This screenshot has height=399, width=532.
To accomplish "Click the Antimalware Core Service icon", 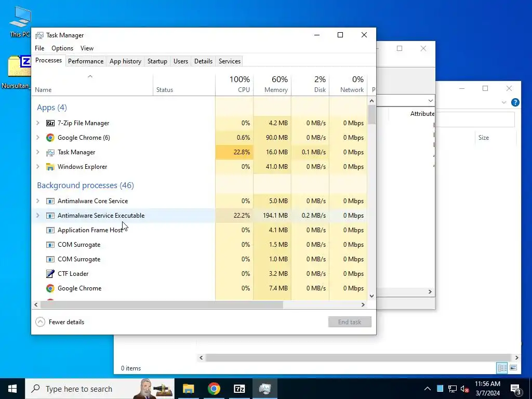I will coord(50,201).
